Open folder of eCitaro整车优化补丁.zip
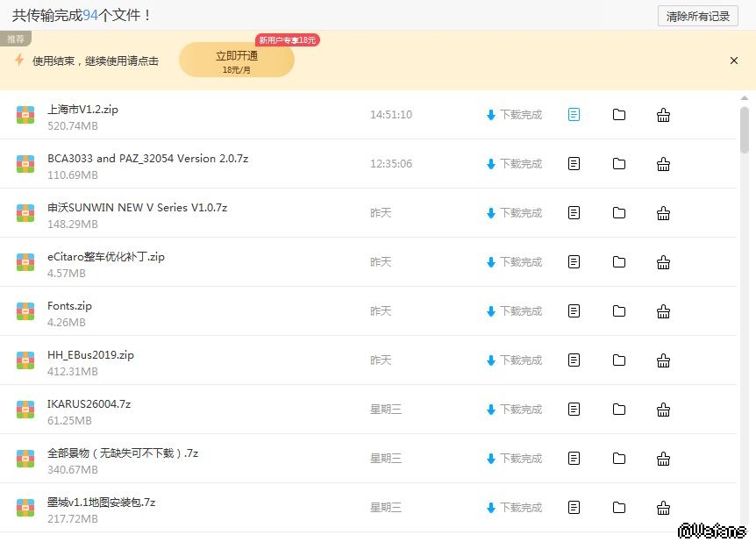This screenshot has width=756, height=549. click(619, 262)
